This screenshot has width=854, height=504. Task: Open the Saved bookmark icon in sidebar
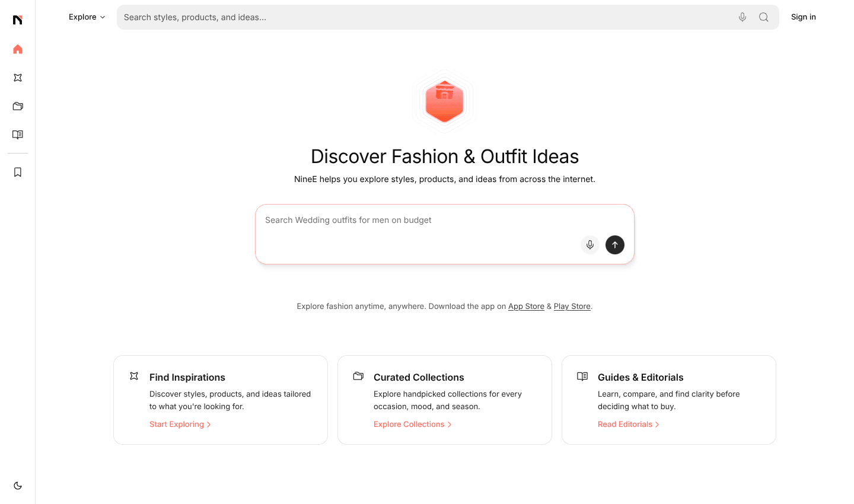tap(18, 172)
